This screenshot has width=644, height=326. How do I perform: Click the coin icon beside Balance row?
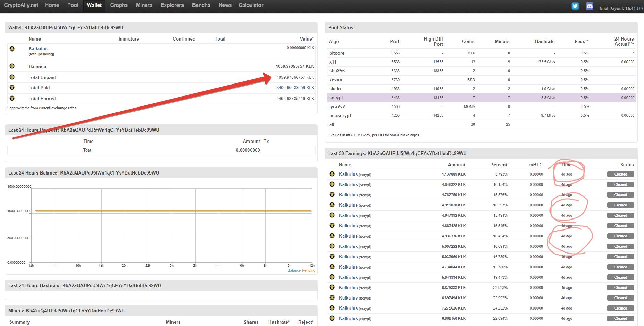[x=12, y=66]
